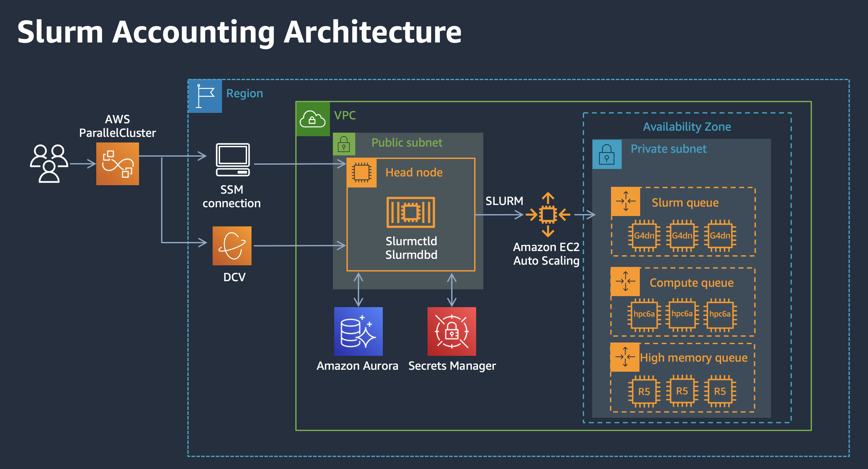Select the last G4dn instance chip
The height and width of the screenshot is (469, 868).
720,236
